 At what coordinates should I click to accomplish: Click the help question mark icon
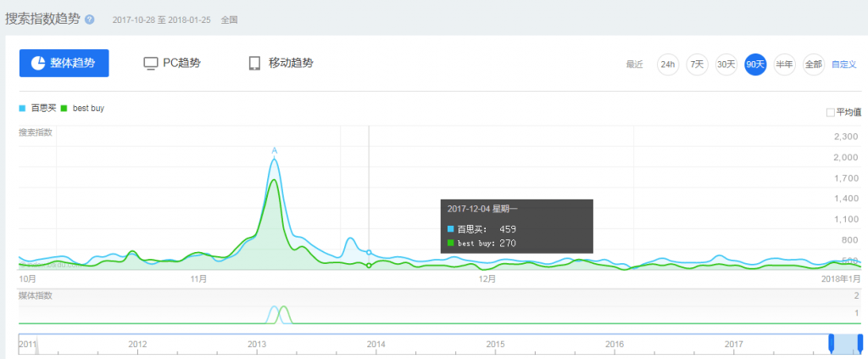90,20
